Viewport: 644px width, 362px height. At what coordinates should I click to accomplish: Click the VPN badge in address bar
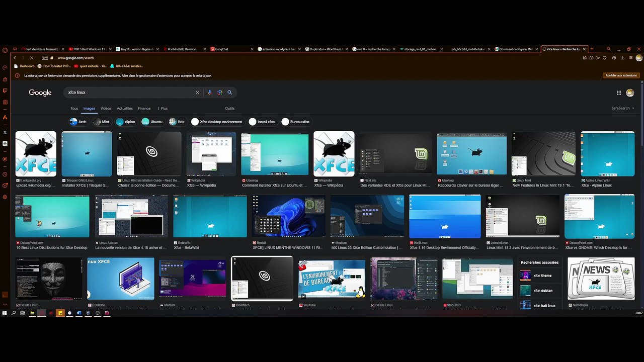pos(45,58)
